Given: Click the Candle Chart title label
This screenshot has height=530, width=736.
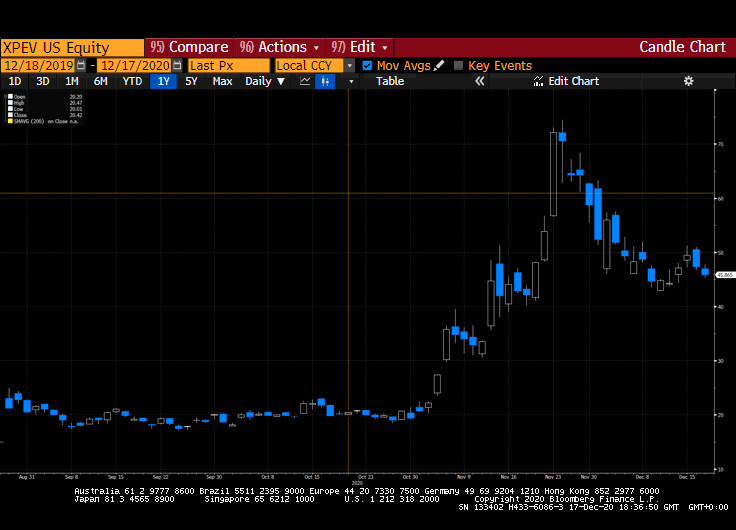Looking at the screenshot, I should (682, 47).
